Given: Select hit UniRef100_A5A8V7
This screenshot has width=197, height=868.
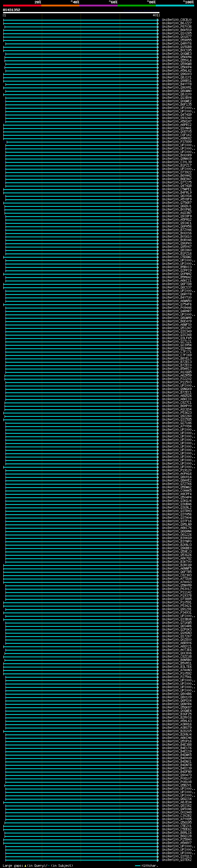Looking at the screenshot, I should [176, 843].
